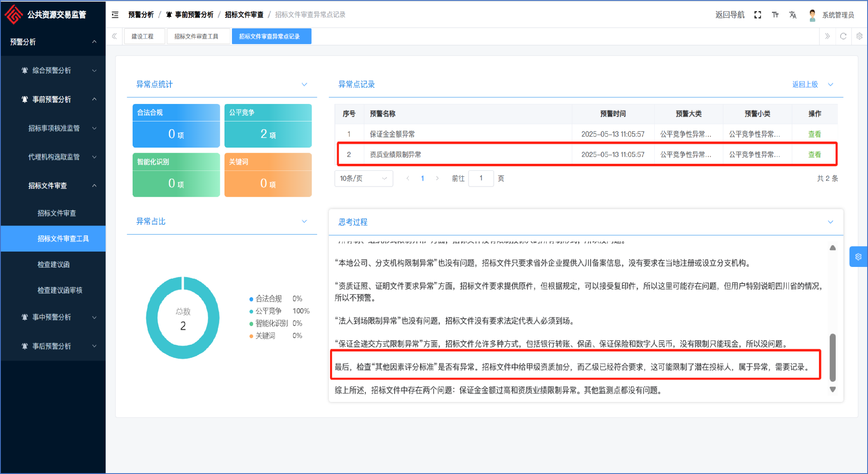Open 检查建议函 in sidebar menu

click(54, 264)
